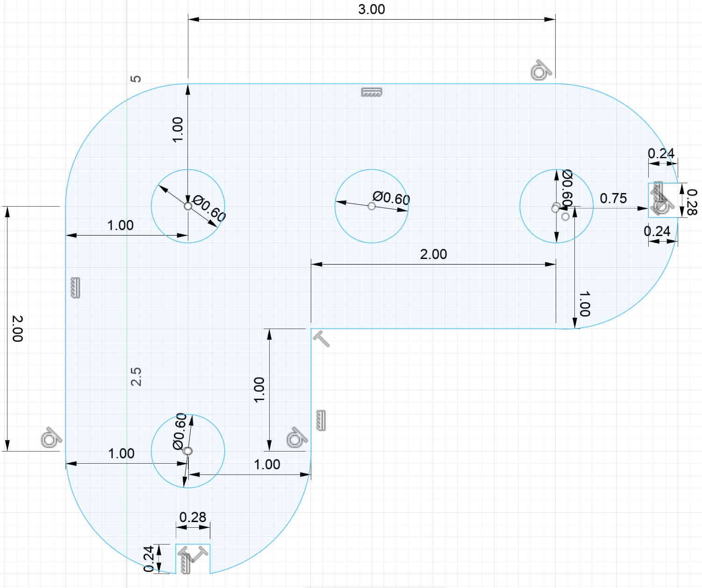The height and width of the screenshot is (588, 702).
Task: Select the vertical constraint icon on the left edge
Action: [75, 287]
